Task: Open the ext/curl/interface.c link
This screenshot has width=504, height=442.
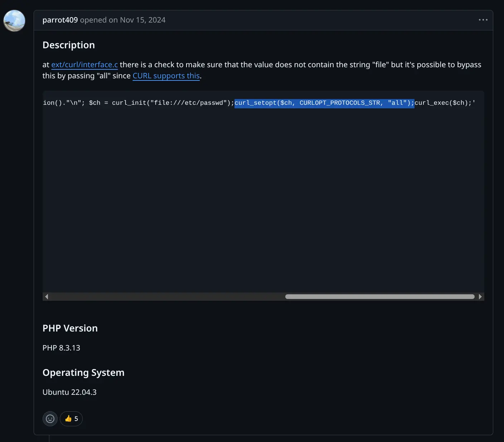Action: pyautogui.click(x=84, y=65)
